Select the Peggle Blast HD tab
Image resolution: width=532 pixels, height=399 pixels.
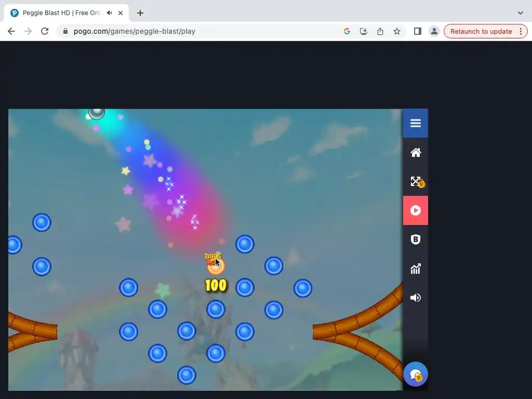pyautogui.click(x=66, y=13)
